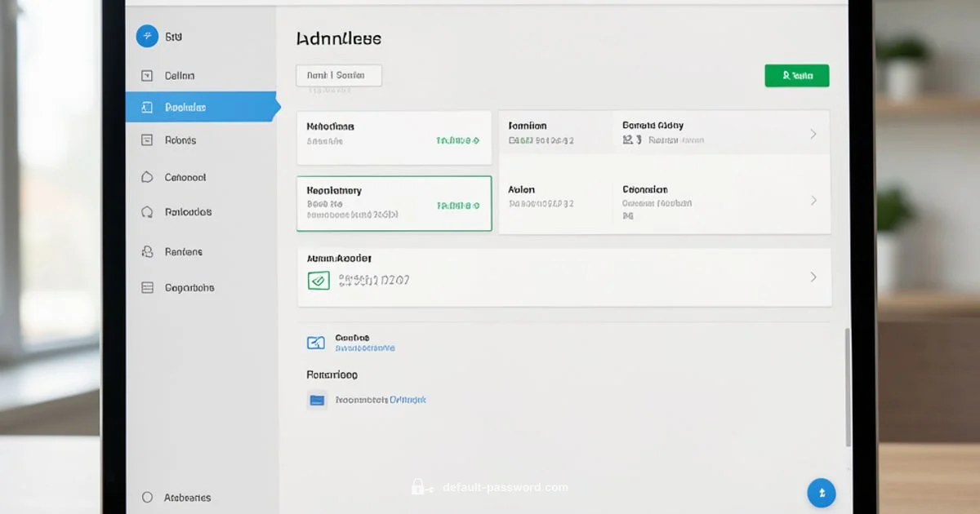The image size is (980, 514).
Task: Expand the chevron on the top-right info card
Action: (813, 134)
